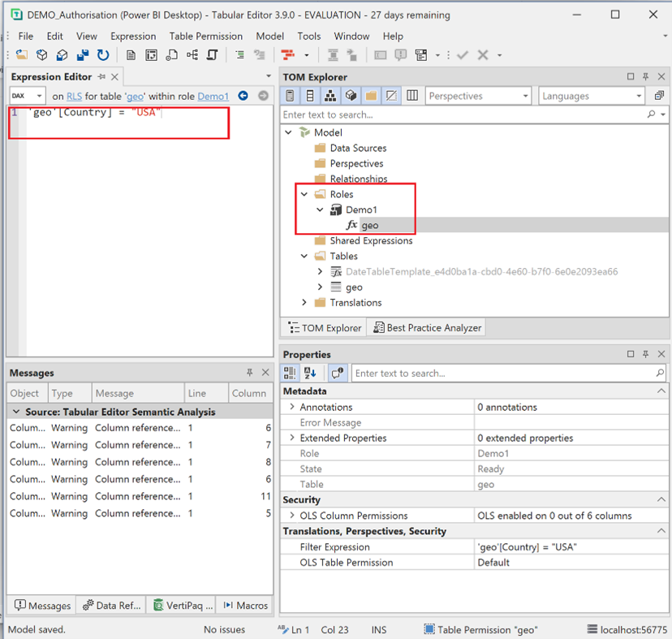Collapse the Demo1 role node
This screenshot has width=672, height=639.
pyautogui.click(x=320, y=209)
